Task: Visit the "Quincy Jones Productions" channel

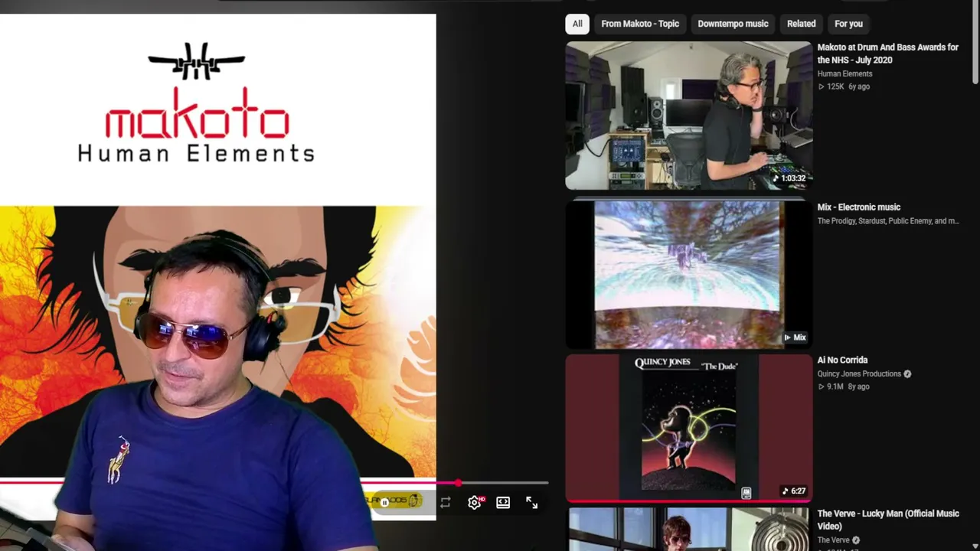Action: point(859,374)
